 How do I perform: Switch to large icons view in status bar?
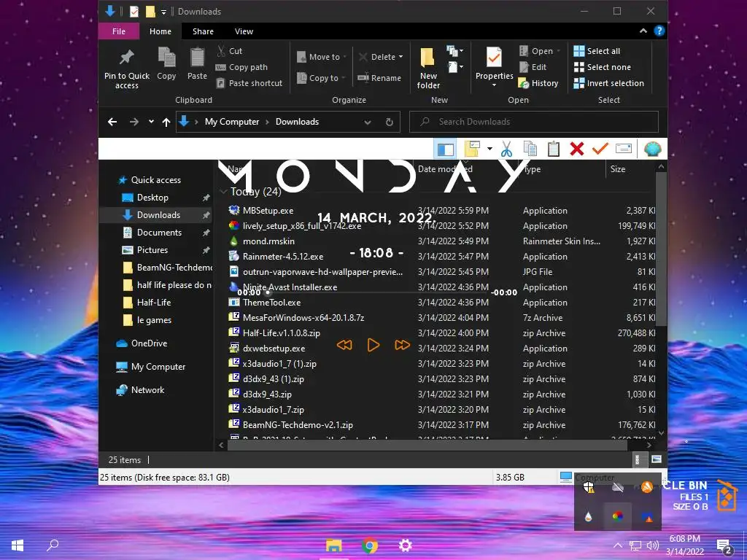point(656,459)
